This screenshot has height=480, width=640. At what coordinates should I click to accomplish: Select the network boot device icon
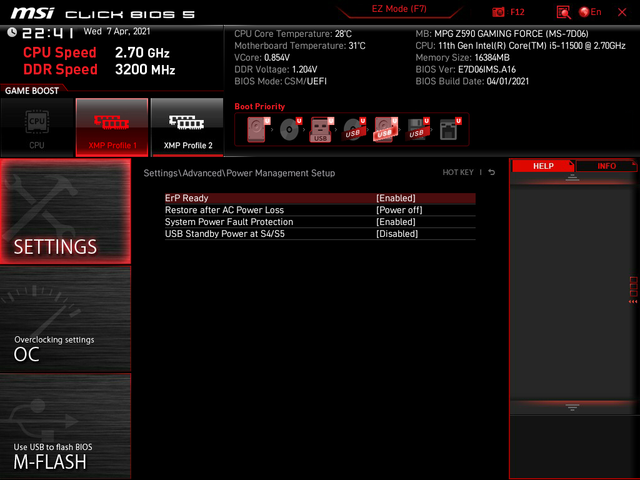[450, 129]
